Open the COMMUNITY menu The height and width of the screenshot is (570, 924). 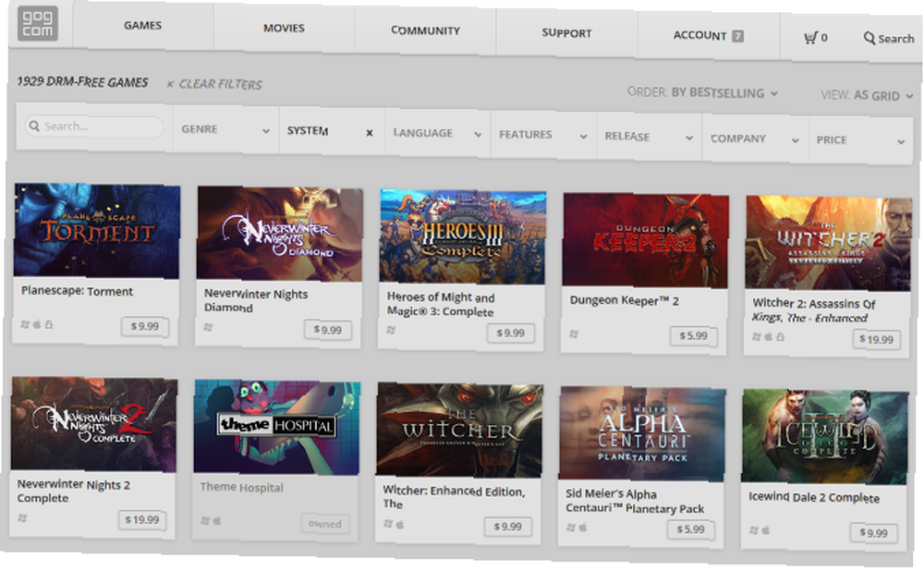(425, 30)
